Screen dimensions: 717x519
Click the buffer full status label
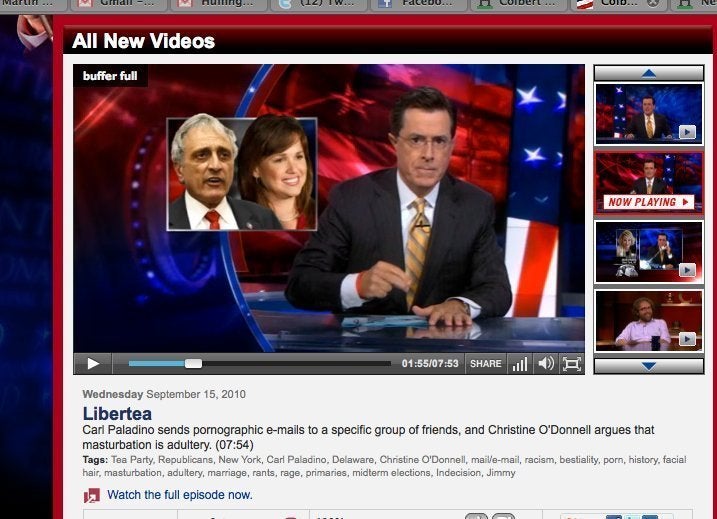110,76
